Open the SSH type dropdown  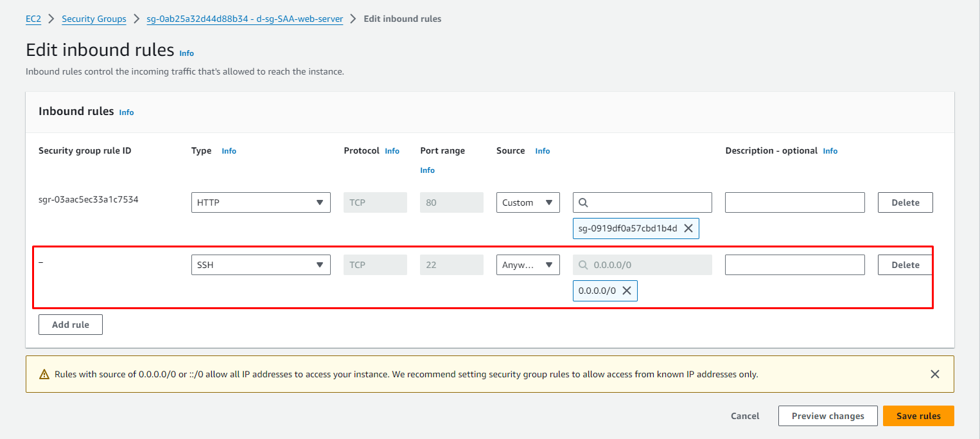(x=261, y=265)
